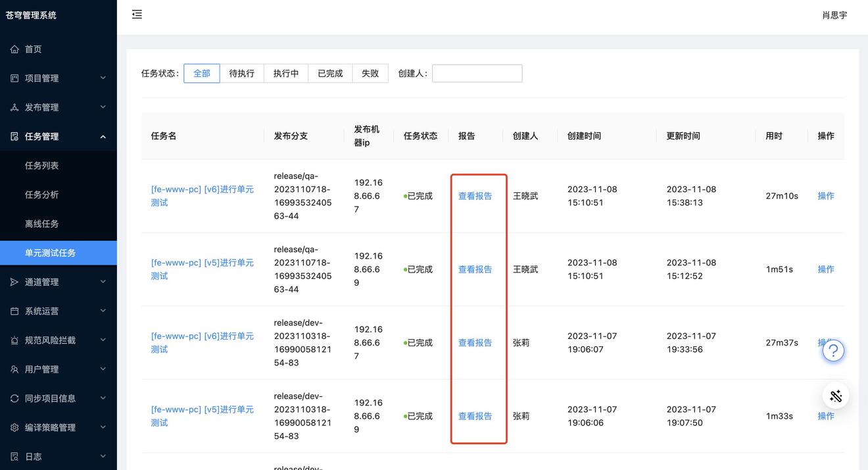
Task: Select the 已完成 status filter
Action: [x=330, y=73]
